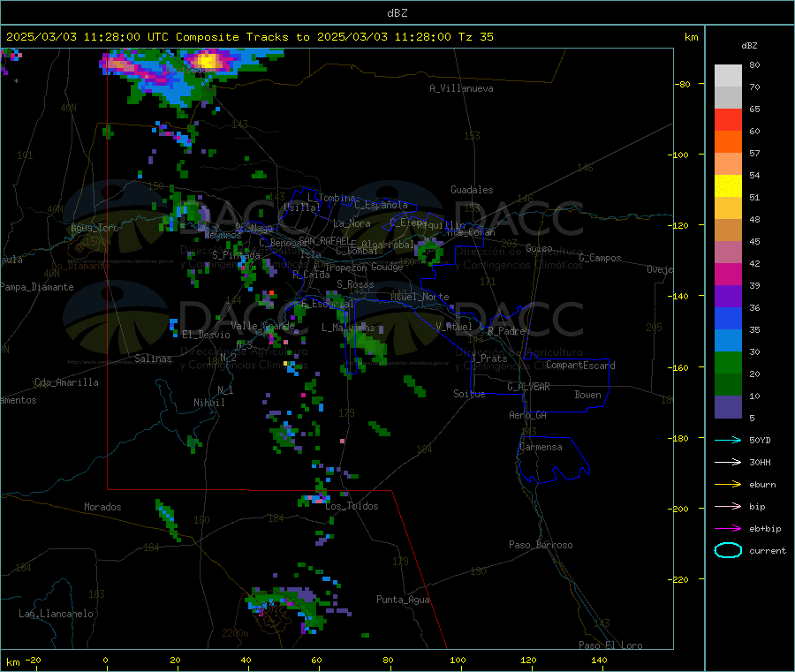Click the A_Villanueva location label
Viewport: 795px width, 672px height.
(461, 88)
